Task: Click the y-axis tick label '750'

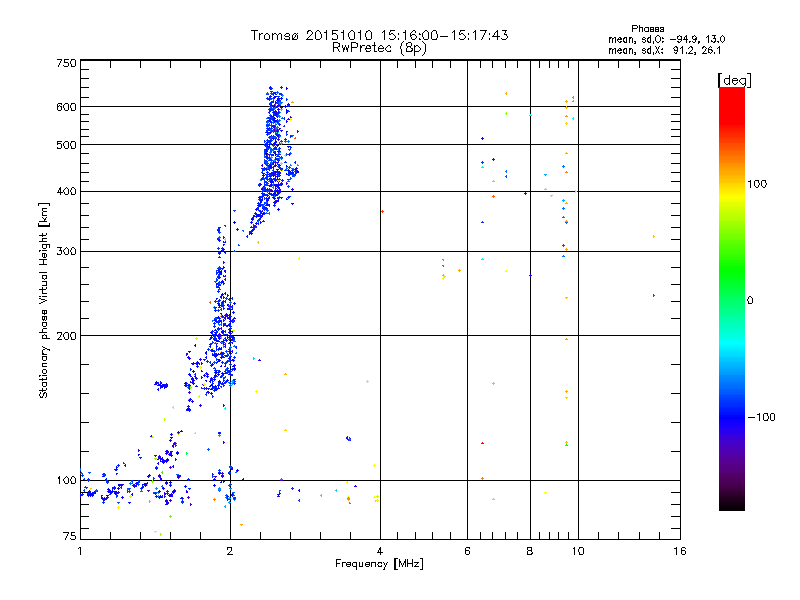Action: coord(66,63)
